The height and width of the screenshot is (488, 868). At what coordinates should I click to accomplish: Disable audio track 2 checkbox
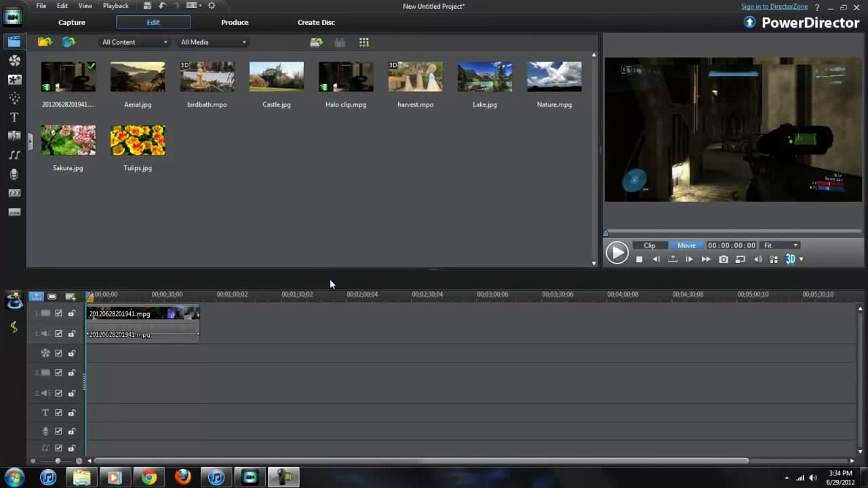pyautogui.click(x=58, y=393)
